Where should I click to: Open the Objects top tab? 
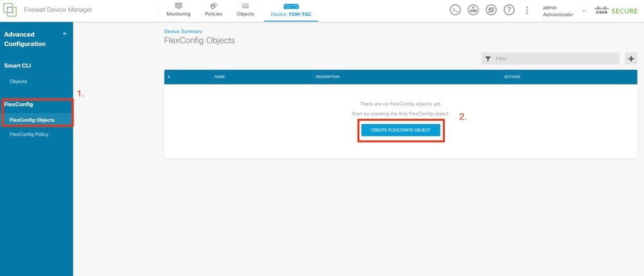(x=245, y=10)
